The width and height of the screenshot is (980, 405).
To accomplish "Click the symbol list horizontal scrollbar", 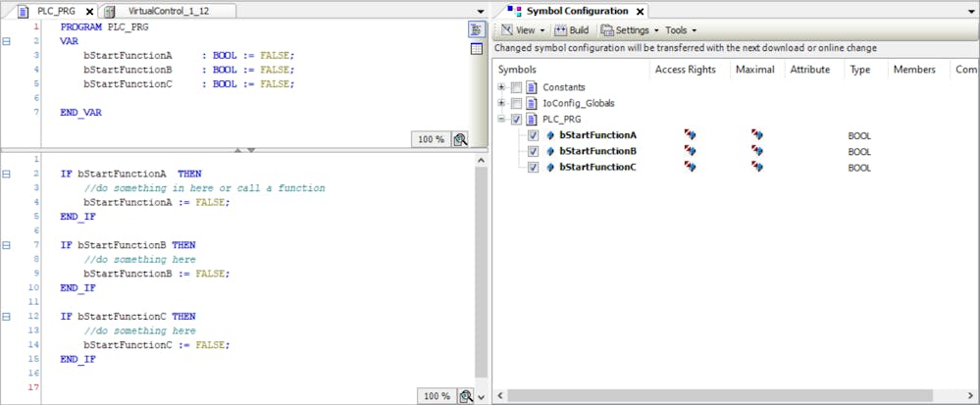I will [736, 396].
